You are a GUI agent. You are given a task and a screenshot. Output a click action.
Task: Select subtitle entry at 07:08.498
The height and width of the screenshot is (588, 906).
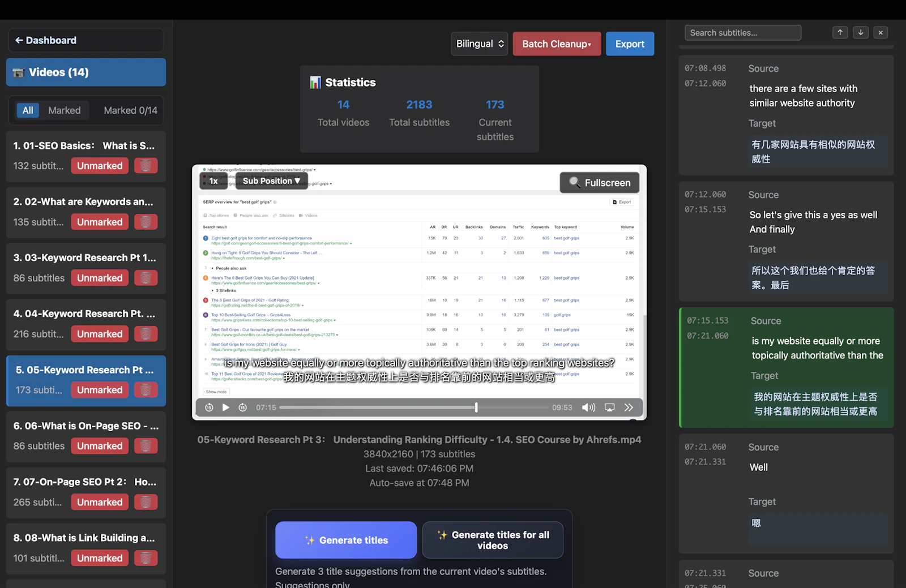787,115
